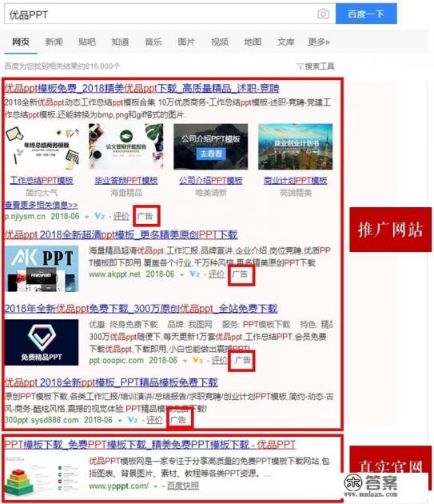This screenshot has width=434, height=504.
Task: Expand dropdown arrow next to ppt.ooopic.com
Action: pyautogui.click(x=185, y=362)
